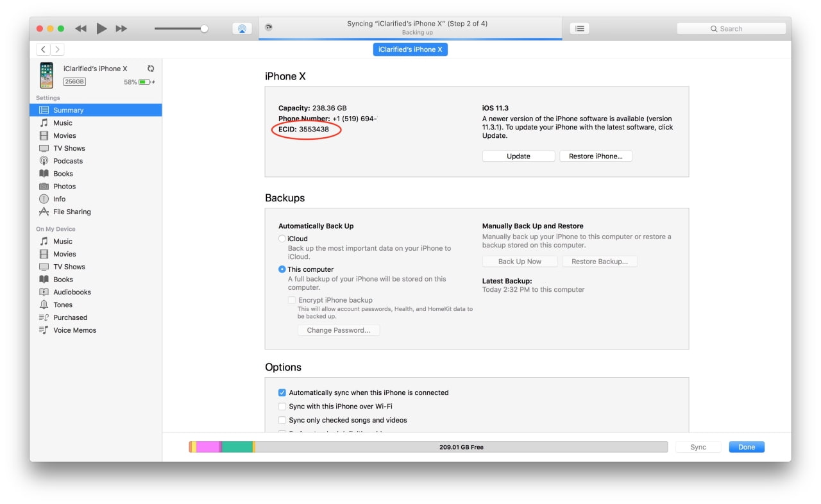Screen dimensions: 821x504
Task: Enable Encrypt iPhone backup
Action: 291,300
